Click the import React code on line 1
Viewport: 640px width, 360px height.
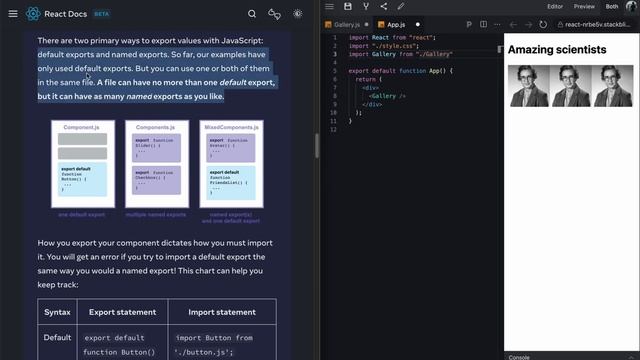point(392,38)
